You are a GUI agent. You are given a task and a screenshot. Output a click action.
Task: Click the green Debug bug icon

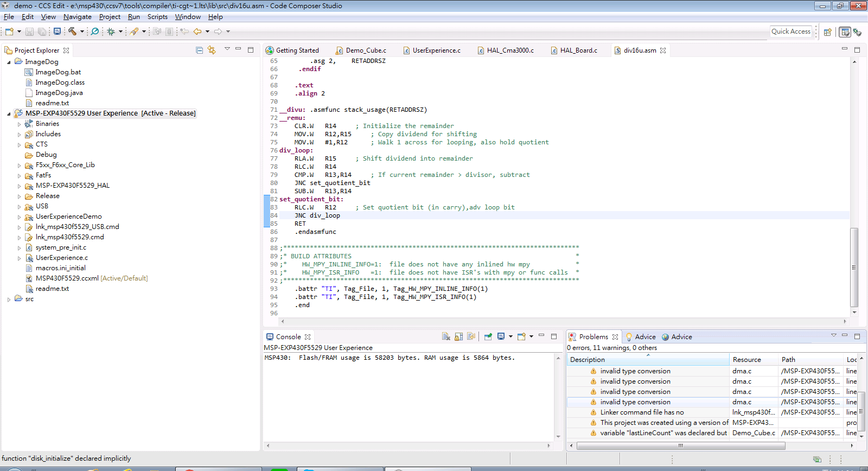point(111,31)
